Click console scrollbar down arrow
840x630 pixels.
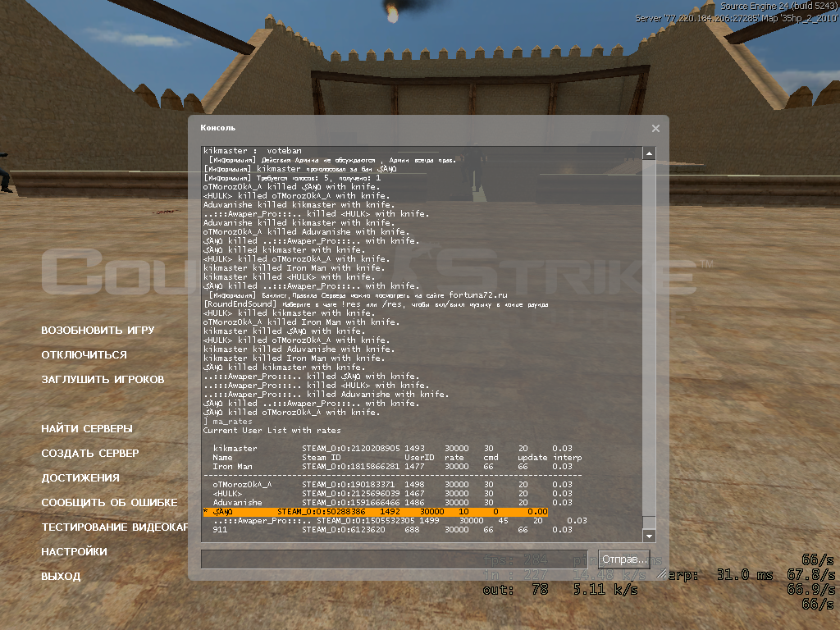649,536
